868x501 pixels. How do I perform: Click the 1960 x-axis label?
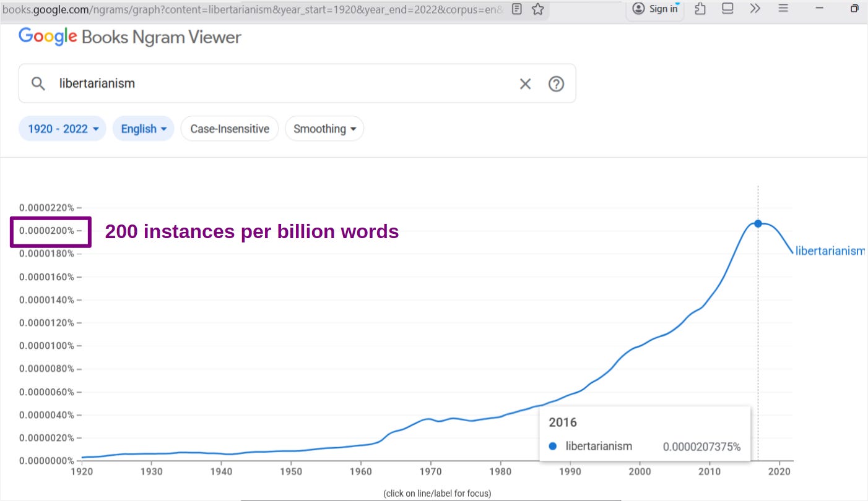[362, 471]
